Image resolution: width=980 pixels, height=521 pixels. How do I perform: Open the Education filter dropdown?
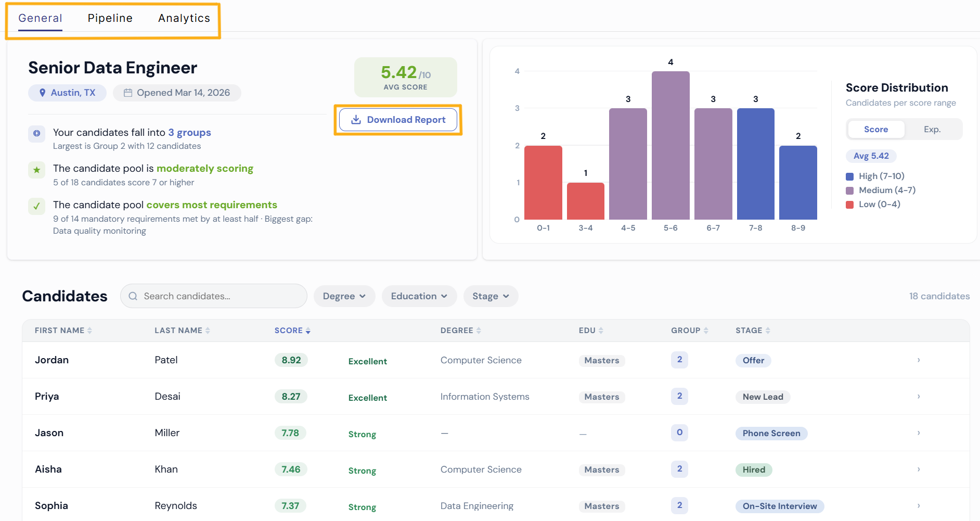(x=419, y=296)
